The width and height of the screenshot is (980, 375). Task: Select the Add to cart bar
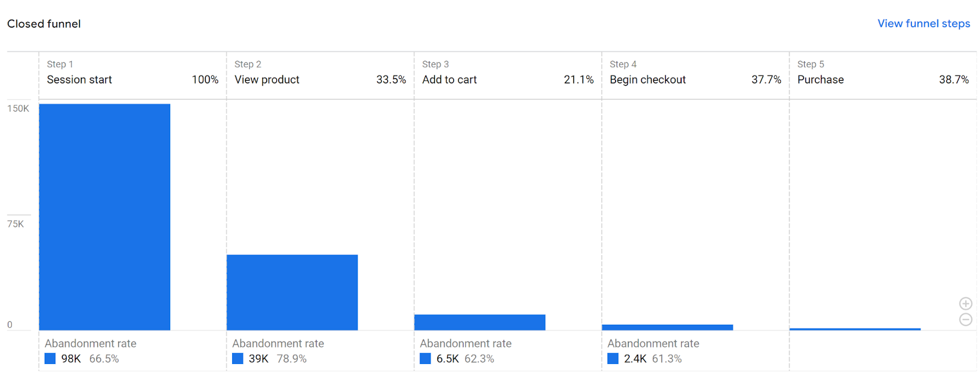coord(480,322)
